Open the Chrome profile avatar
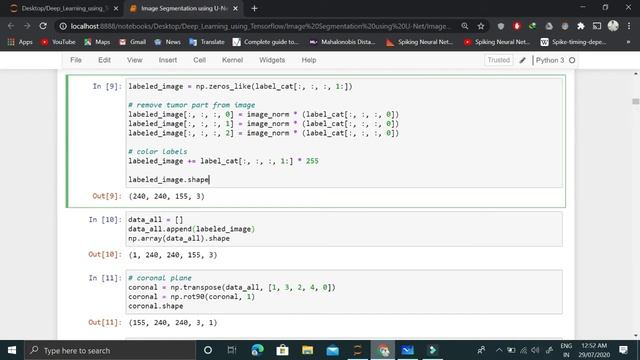Image resolution: width=640 pixels, height=360 pixels. click(613, 26)
